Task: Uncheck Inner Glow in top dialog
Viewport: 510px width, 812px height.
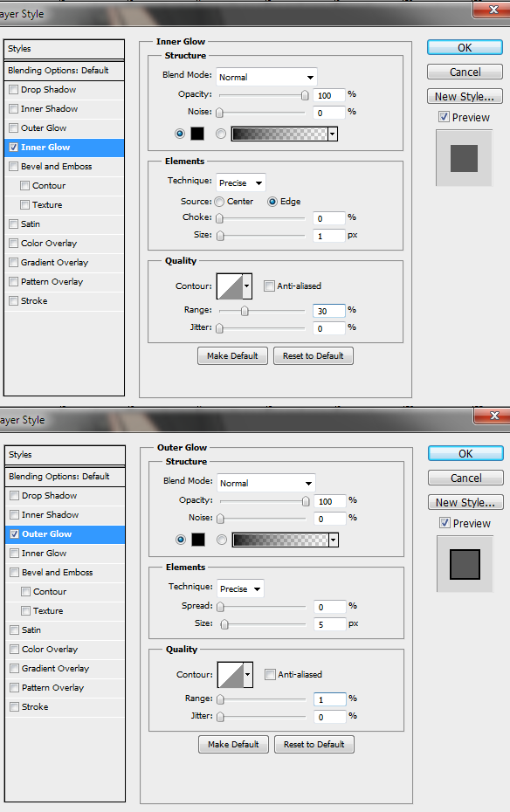Action: click(14, 147)
